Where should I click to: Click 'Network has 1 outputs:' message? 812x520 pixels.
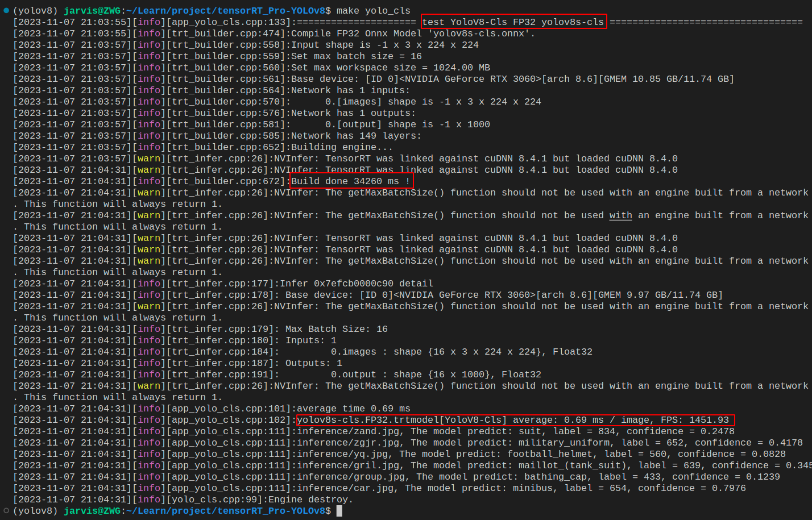point(354,113)
